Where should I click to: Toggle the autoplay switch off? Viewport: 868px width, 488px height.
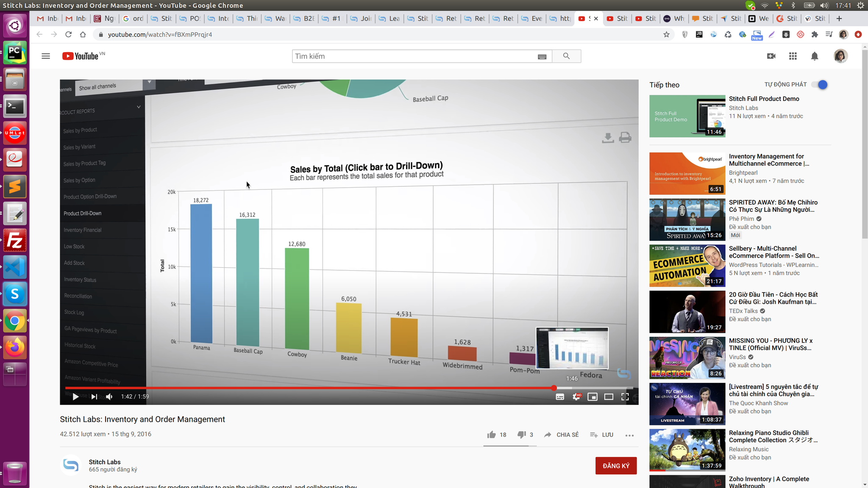pos(821,85)
